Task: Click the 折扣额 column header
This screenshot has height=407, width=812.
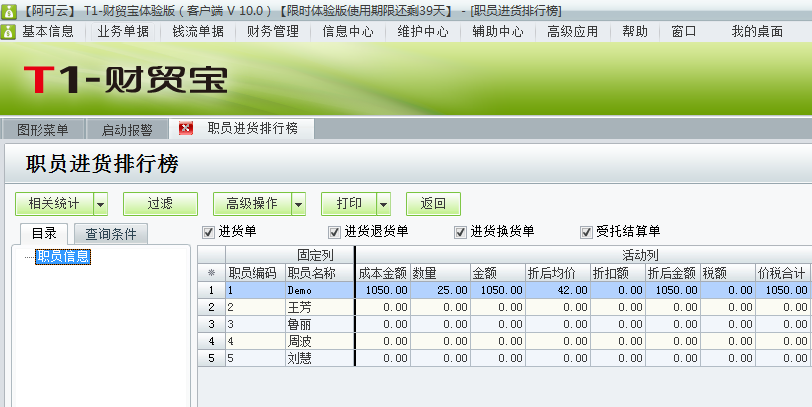Action: tap(618, 273)
